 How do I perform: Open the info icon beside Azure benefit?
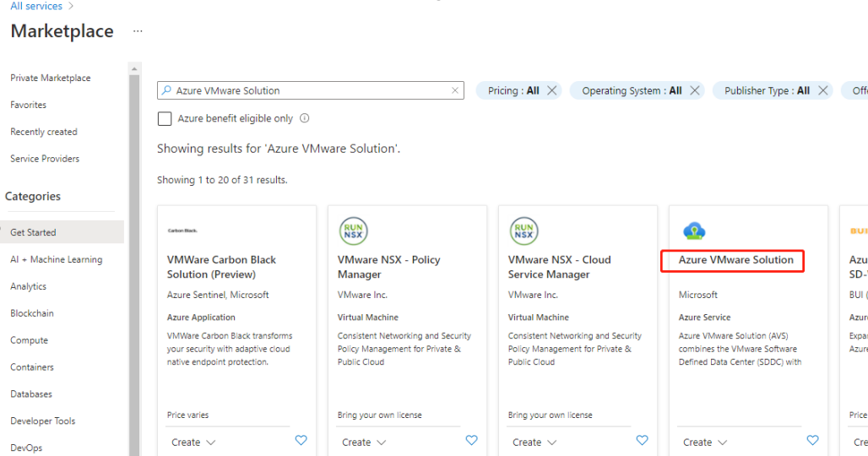pos(305,119)
